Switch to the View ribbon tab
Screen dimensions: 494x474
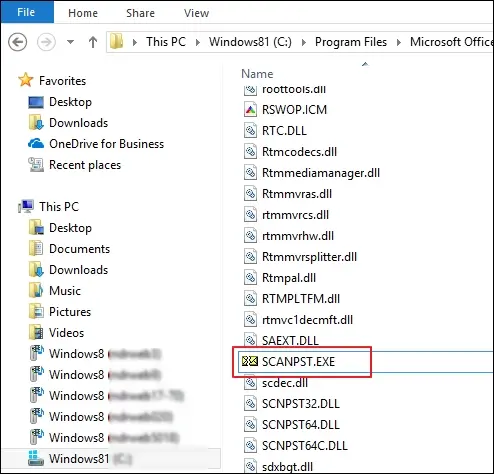click(196, 13)
